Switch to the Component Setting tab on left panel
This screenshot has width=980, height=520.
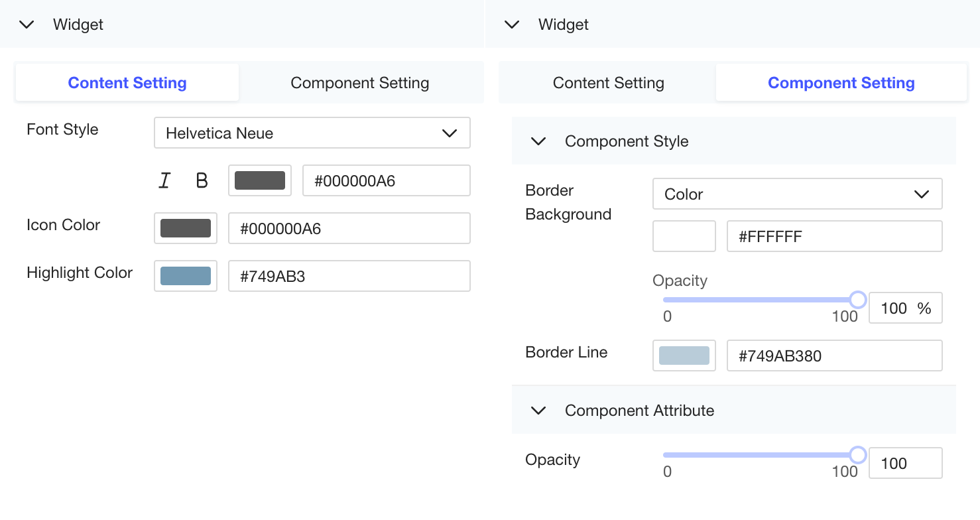tap(360, 82)
